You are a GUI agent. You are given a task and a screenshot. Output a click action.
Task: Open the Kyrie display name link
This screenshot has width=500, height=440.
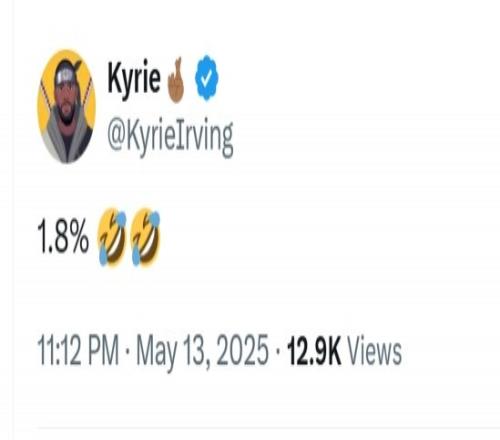coord(134,79)
